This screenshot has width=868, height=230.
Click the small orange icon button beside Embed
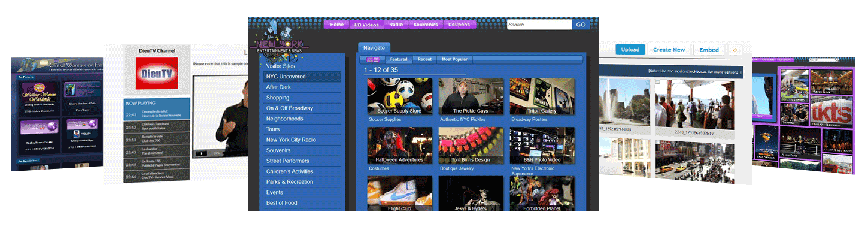tap(735, 50)
